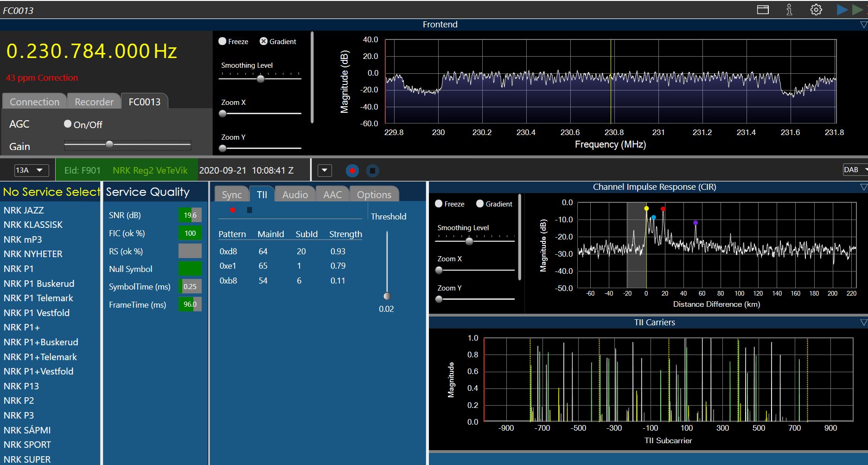Click the tuned frequency display
This screenshot has width=868, height=465.
(91, 51)
